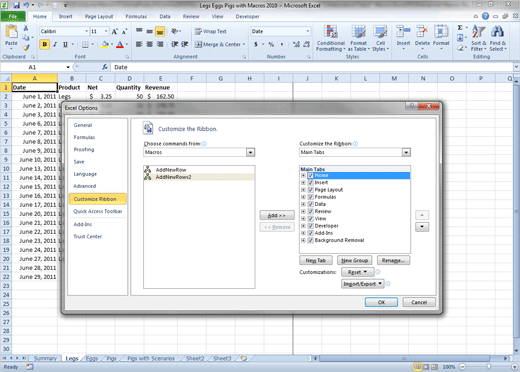
Task: Uncheck the Data tab checkbox
Action: [311, 204]
